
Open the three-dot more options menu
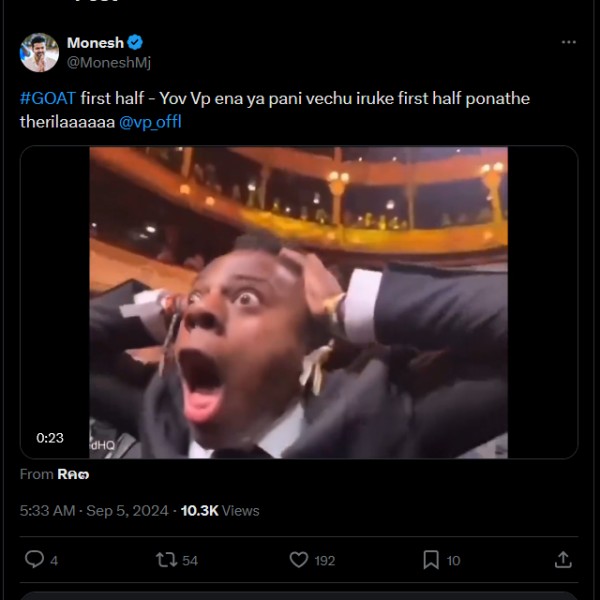pos(568,42)
